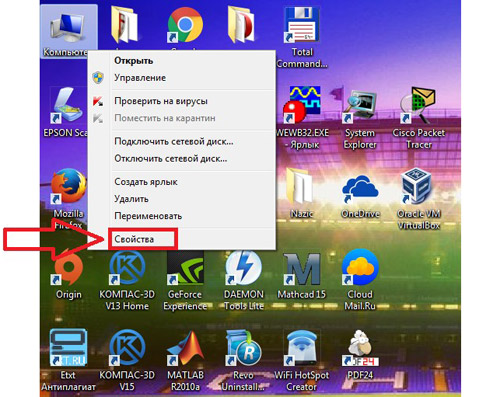Open Google Chrome desktop shortcut
The image size is (500, 397).
pyautogui.click(x=185, y=25)
